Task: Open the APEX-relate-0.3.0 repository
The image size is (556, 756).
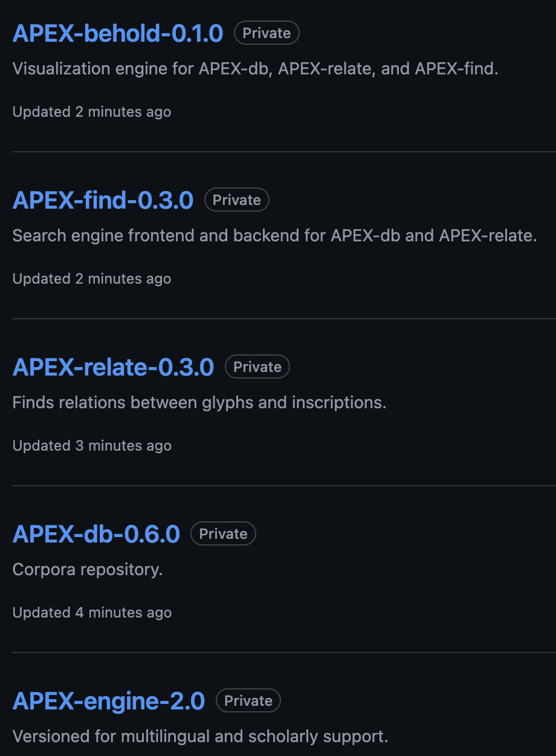Action: tap(113, 367)
